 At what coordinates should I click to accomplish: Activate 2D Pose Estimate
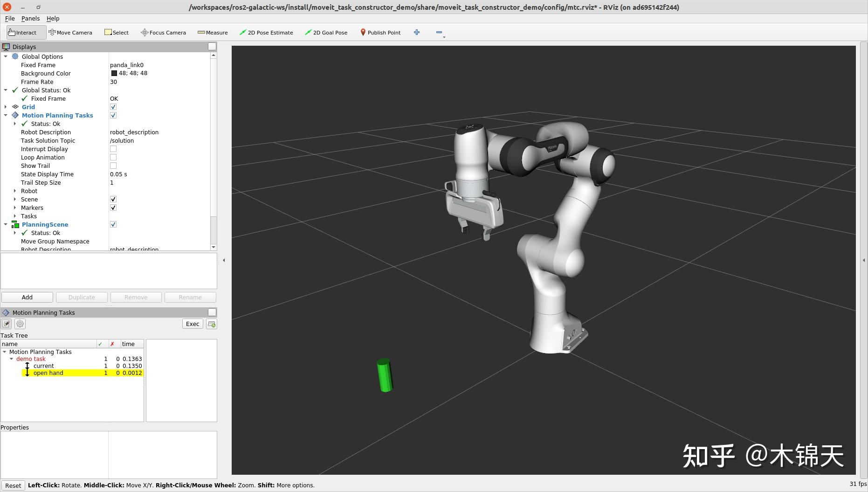266,32
